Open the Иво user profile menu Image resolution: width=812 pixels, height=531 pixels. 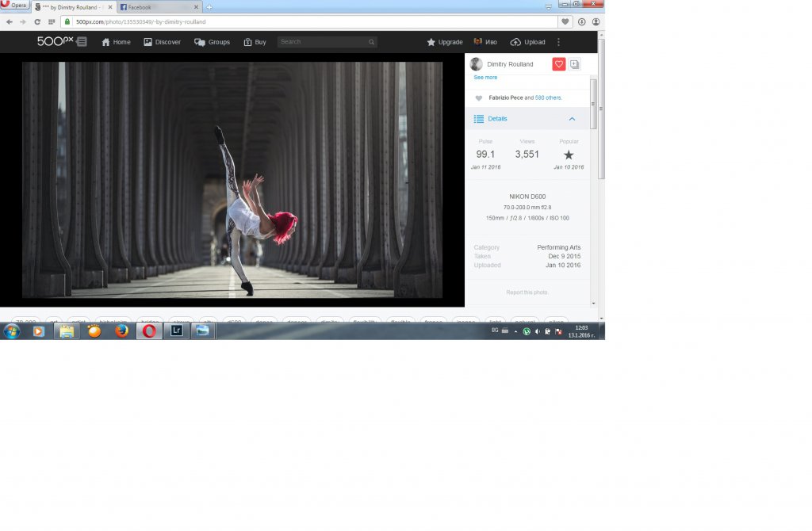tap(485, 42)
